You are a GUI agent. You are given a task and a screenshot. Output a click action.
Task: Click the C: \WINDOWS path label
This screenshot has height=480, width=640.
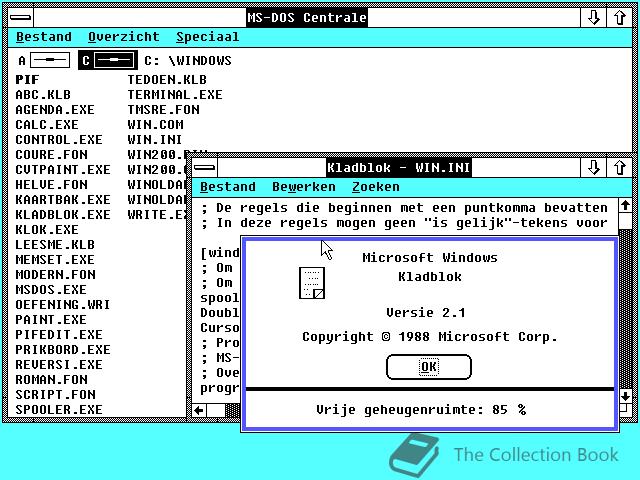188,61
